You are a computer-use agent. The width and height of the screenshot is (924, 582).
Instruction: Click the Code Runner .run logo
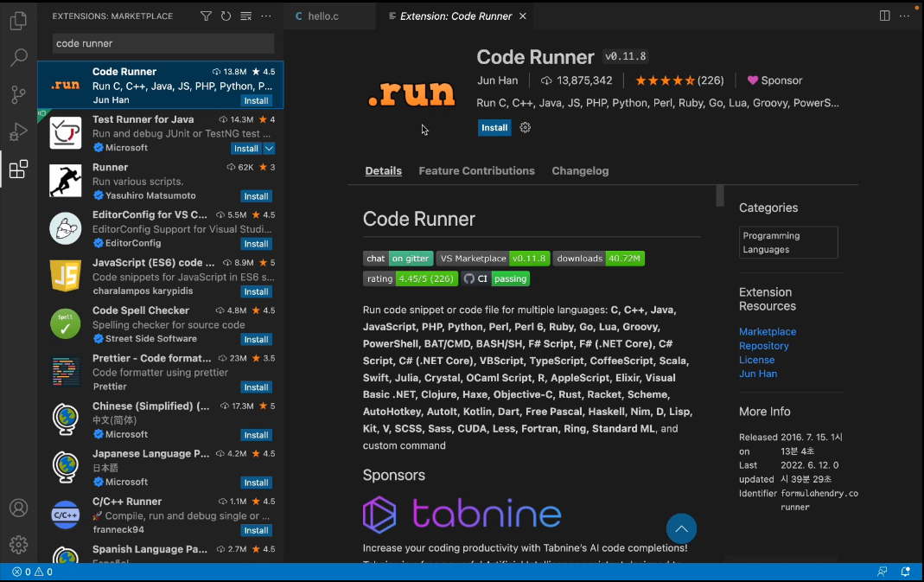pyautogui.click(x=411, y=93)
